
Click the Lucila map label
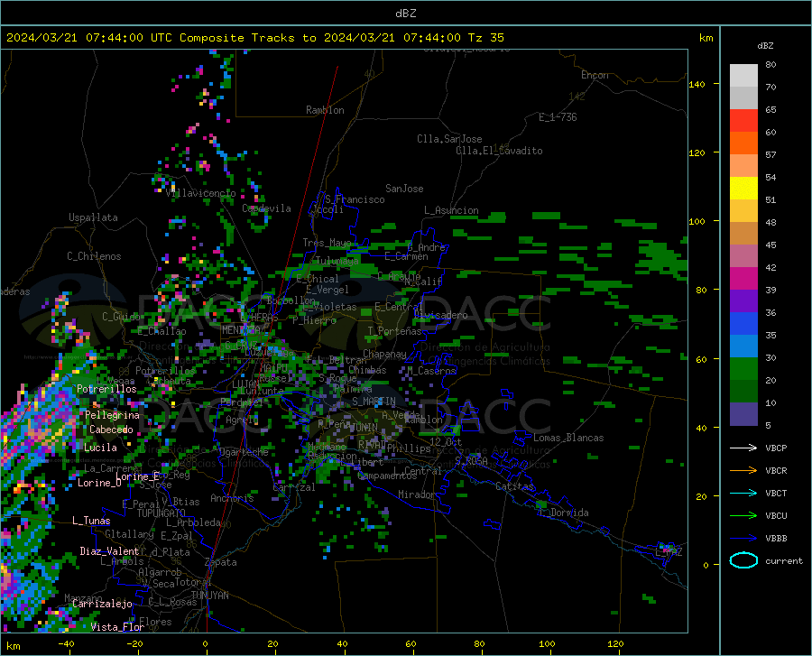coord(100,448)
